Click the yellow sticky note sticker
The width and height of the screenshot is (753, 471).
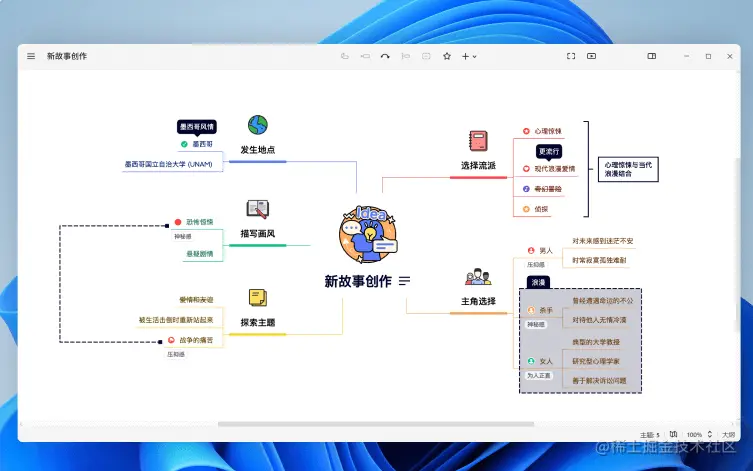[x=258, y=298]
